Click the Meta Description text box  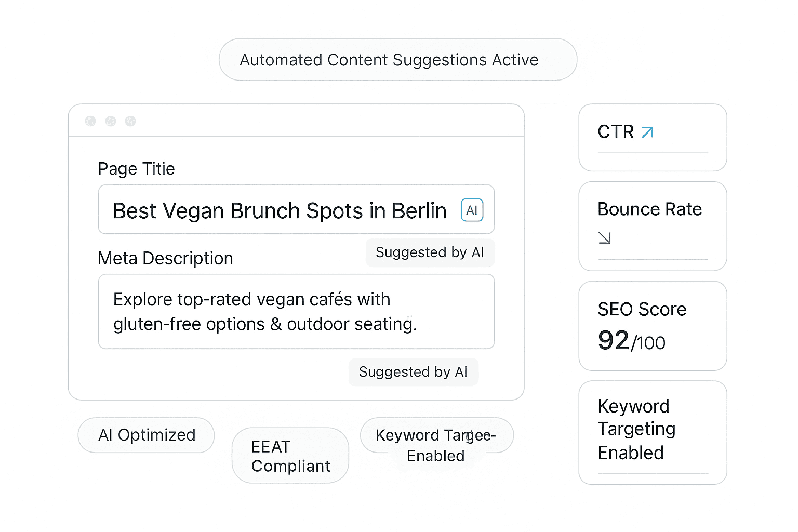point(296,312)
